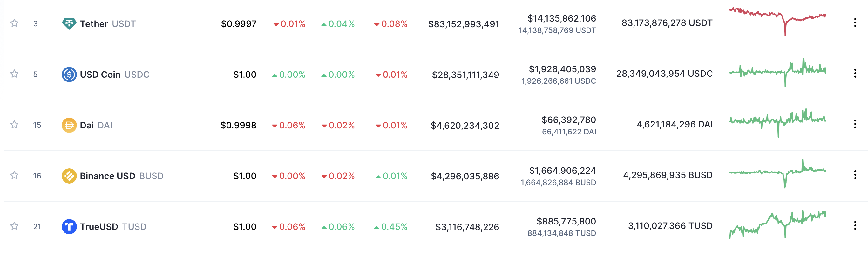
Task: Show more actions for Binance USD
Action: (x=855, y=175)
